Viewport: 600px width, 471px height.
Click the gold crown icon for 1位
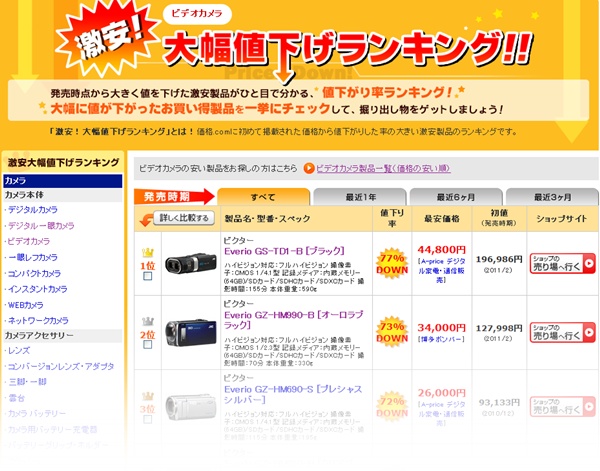[x=148, y=253]
